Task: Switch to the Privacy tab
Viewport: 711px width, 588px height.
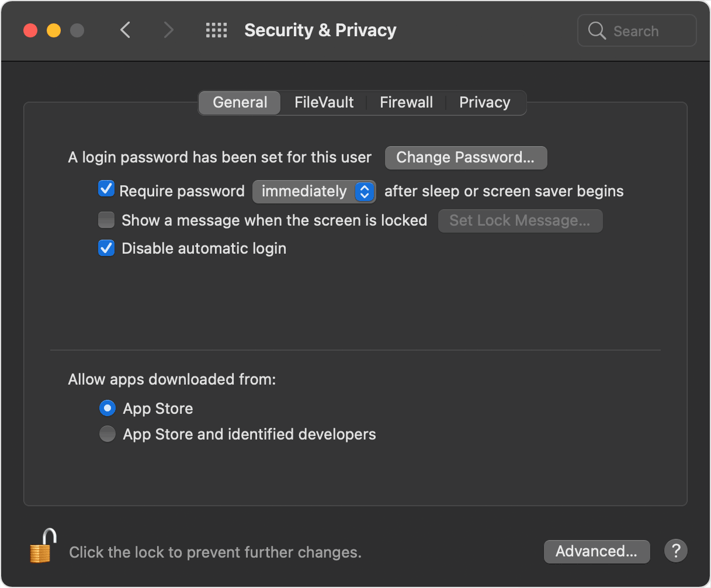Action: coord(484,102)
